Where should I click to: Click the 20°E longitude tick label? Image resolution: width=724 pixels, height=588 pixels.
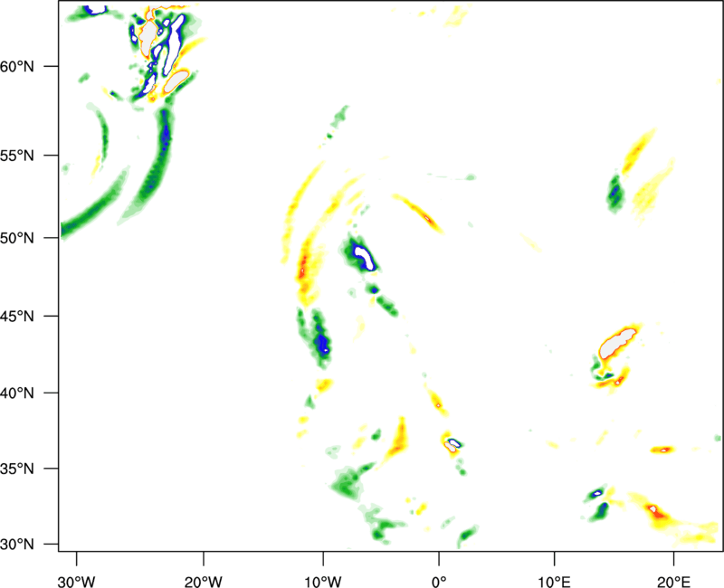673,582
